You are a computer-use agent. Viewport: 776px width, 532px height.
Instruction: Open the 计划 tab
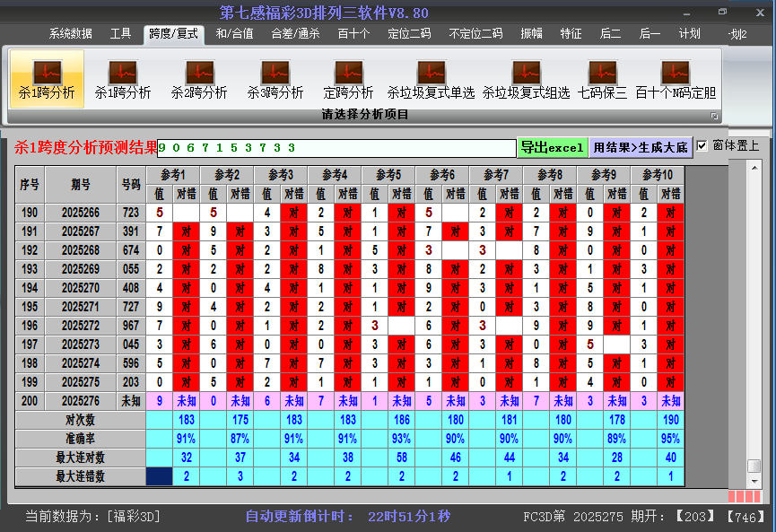[689, 34]
